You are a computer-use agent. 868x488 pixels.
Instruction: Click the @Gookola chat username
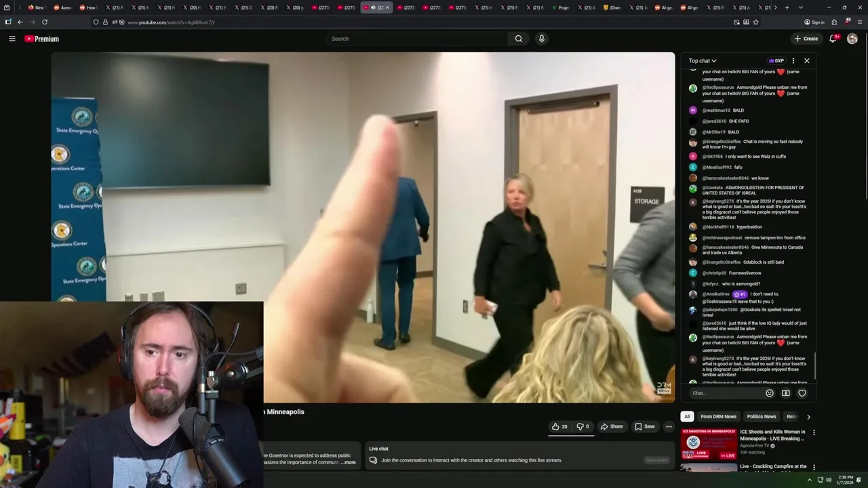(713, 188)
